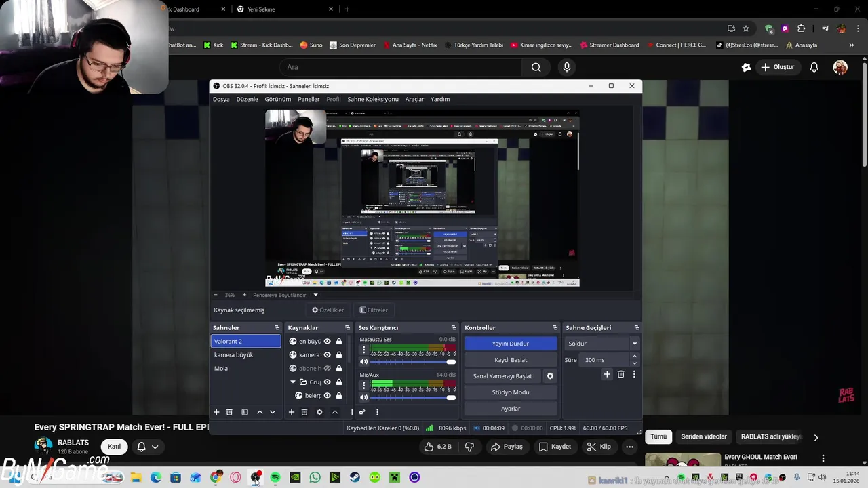Viewport: 868px width, 488px height.
Task: Show the hidden abone source
Action: click(328, 369)
